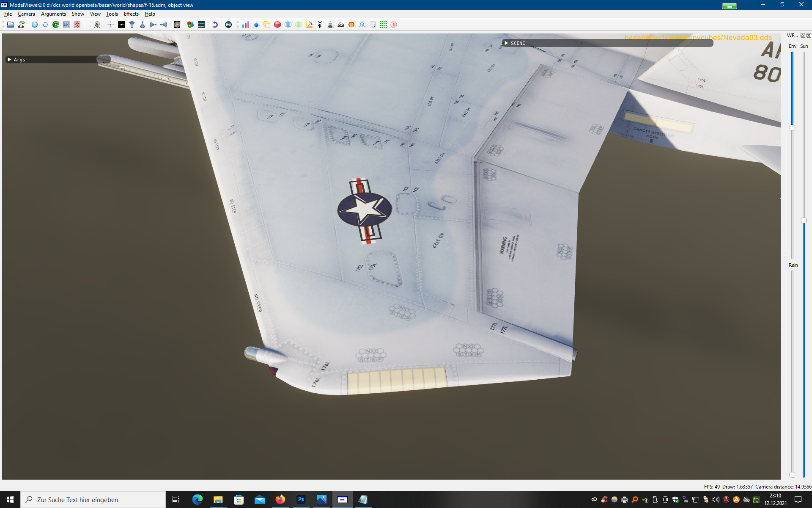812x508 pixels.
Task: Click the Rain slider handle
Action: [792, 475]
